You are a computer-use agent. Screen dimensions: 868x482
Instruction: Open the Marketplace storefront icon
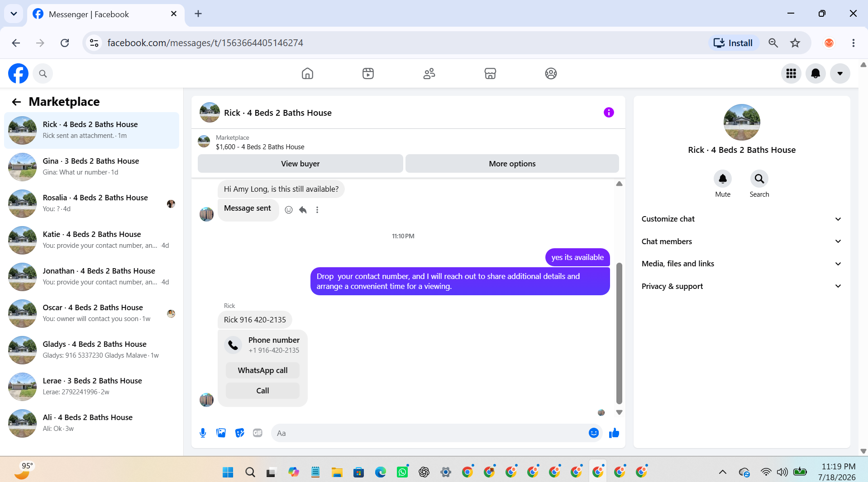490,73
